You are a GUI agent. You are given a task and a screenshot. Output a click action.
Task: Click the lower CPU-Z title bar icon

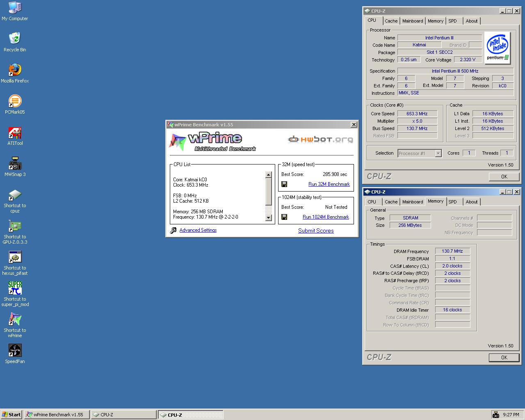367,192
